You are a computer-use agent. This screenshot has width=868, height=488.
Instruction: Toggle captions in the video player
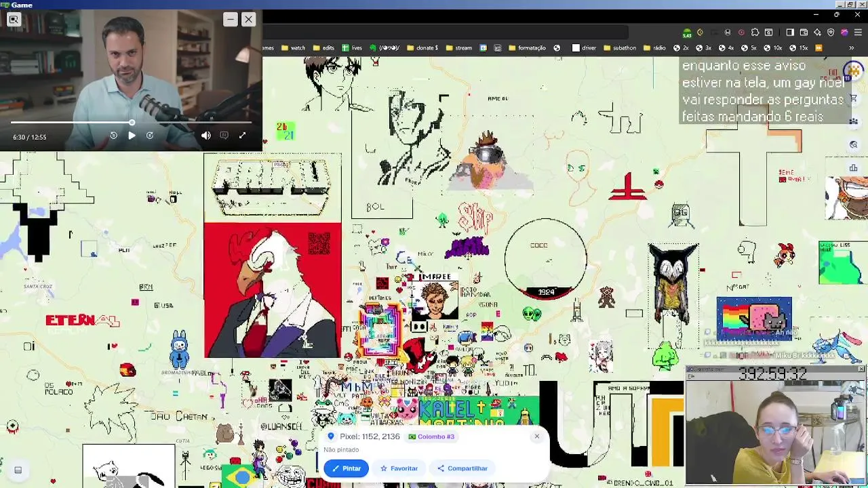224,136
